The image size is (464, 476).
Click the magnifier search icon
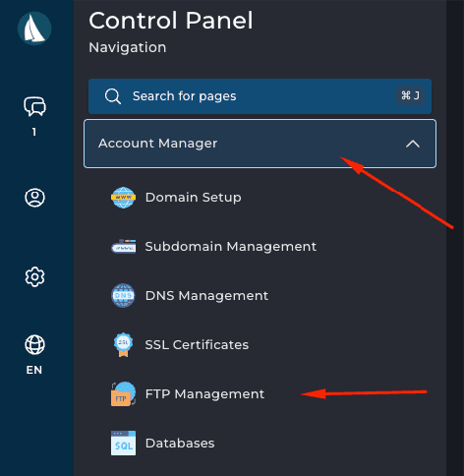click(x=113, y=96)
